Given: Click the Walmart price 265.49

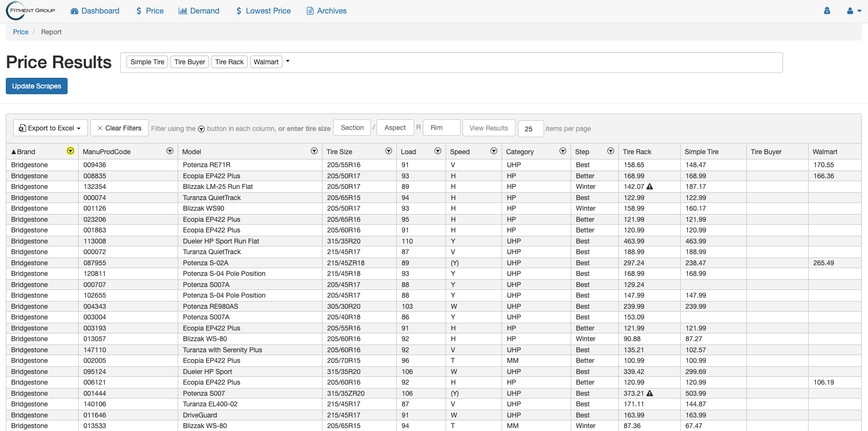Looking at the screenshot, I should [824, 263].
